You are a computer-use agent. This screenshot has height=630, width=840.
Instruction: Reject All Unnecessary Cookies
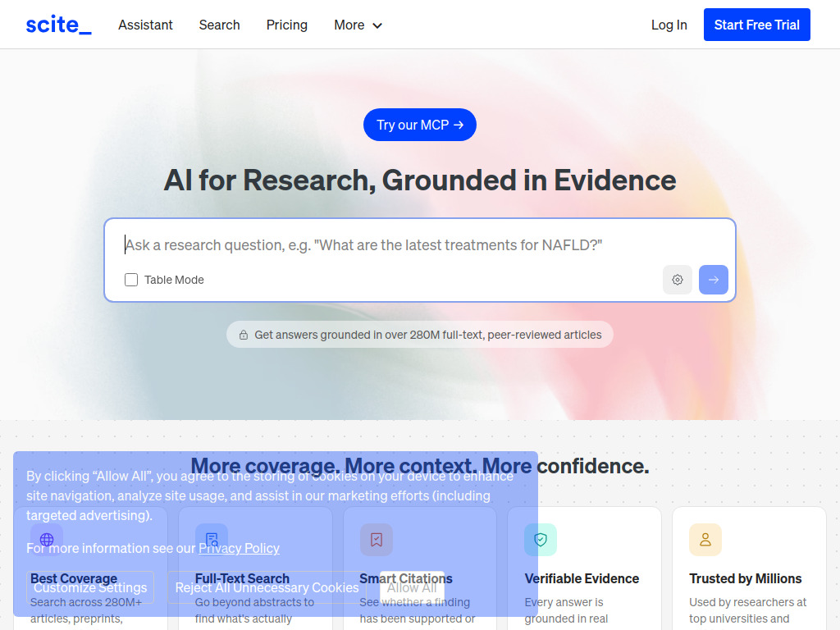coord(267,587)
